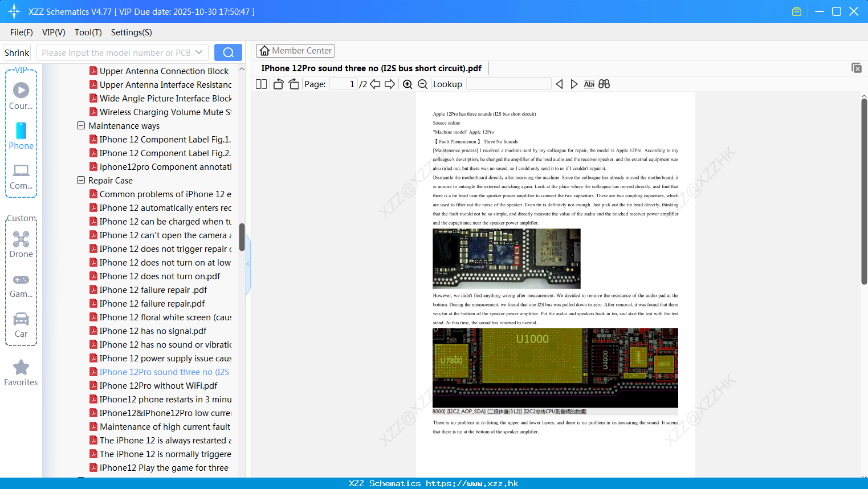Close all tabs icon at right
The image size is (868, 489).
[856, 68]
